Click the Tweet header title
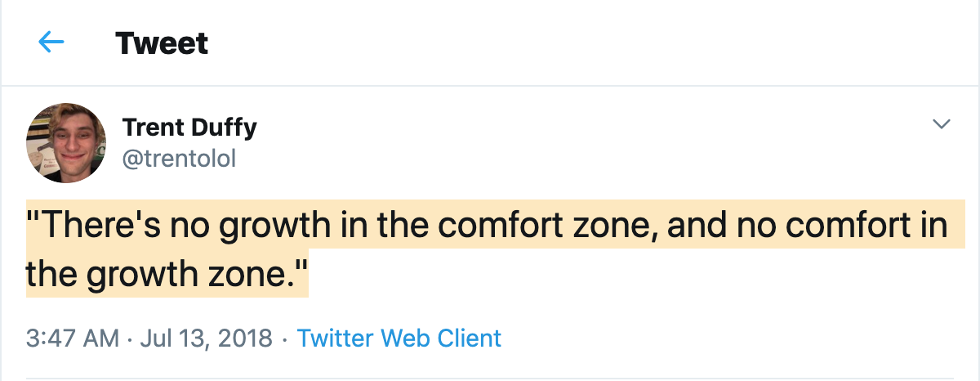 click(163, 43)
